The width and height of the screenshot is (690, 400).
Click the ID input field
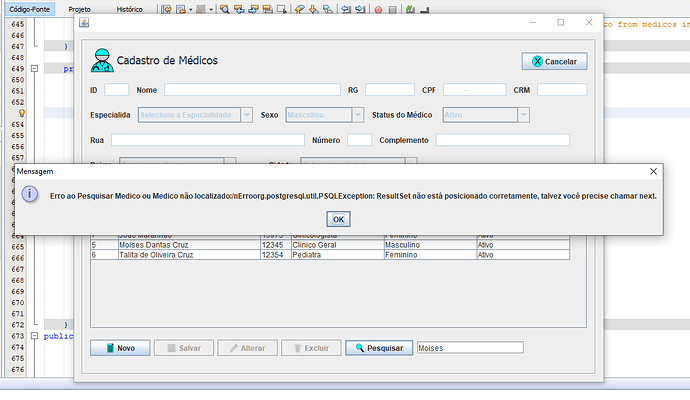(117, 90)
